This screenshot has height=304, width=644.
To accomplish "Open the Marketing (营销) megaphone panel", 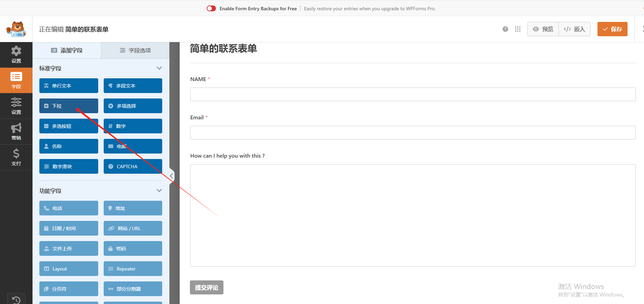I will coord(16,132).
